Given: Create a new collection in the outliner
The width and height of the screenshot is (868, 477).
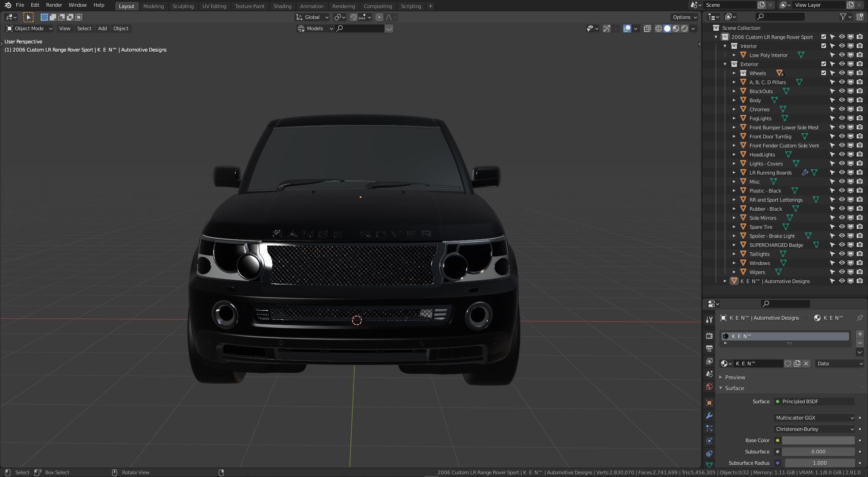Looking at the screenshot, I should [x=860, y=17].
